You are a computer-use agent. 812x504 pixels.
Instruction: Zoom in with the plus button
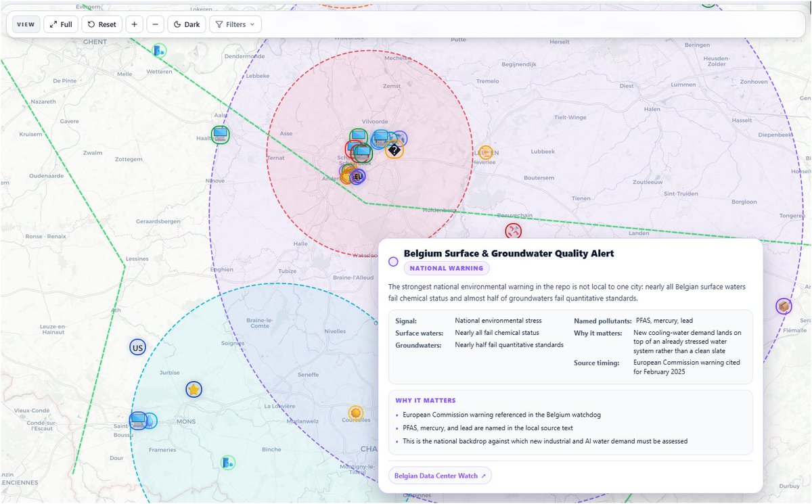click(134, 24)
